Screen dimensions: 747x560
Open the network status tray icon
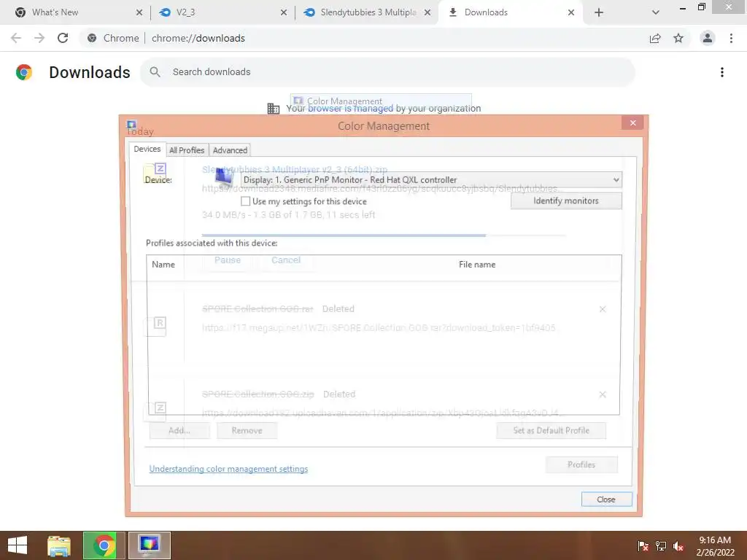tap(661, 546)
